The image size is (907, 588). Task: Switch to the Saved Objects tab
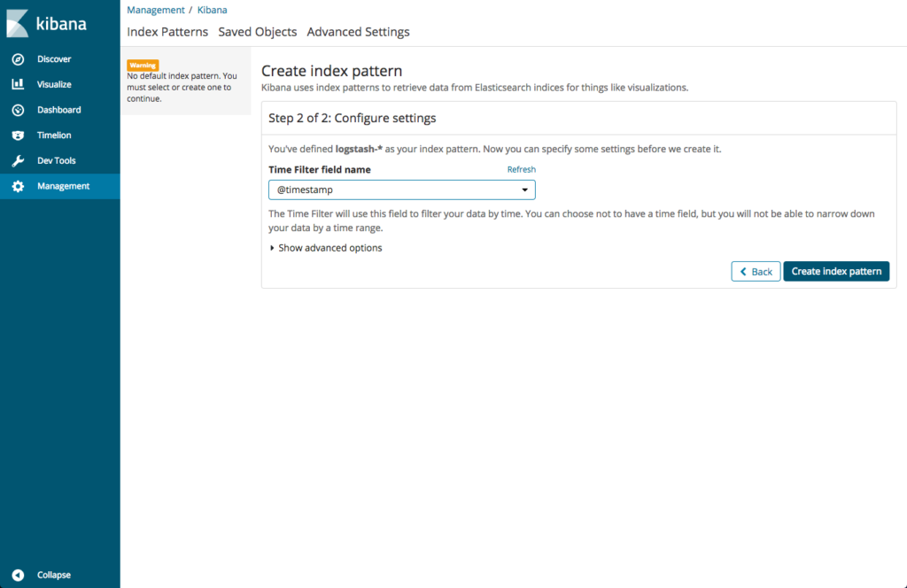click(x=257, y=32)
